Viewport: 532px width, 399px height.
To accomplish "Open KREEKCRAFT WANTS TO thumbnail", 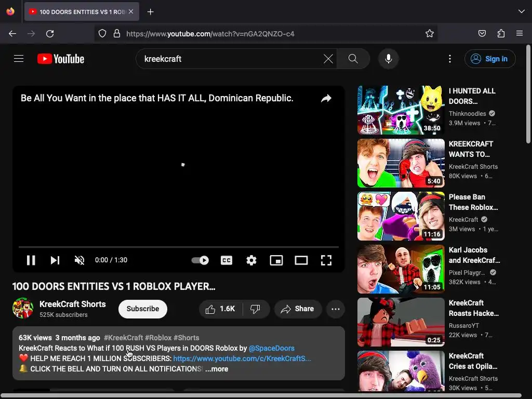I will pos(401,163).
